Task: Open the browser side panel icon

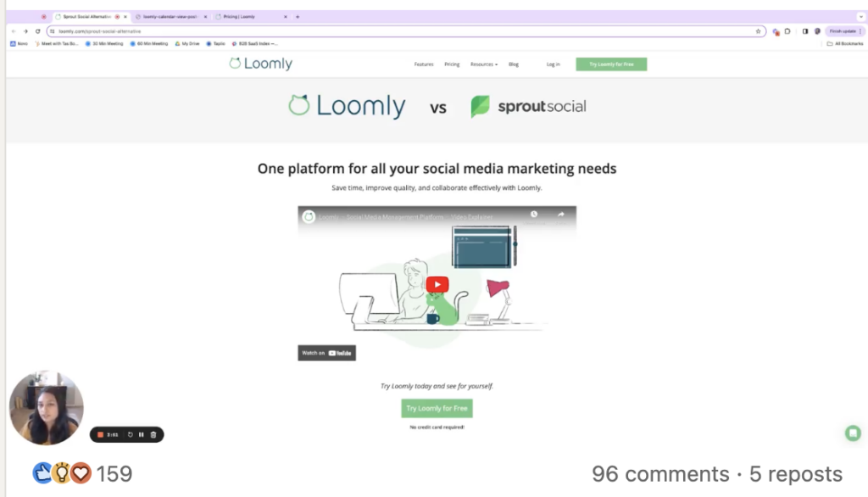Action: [x=805, y=31]
